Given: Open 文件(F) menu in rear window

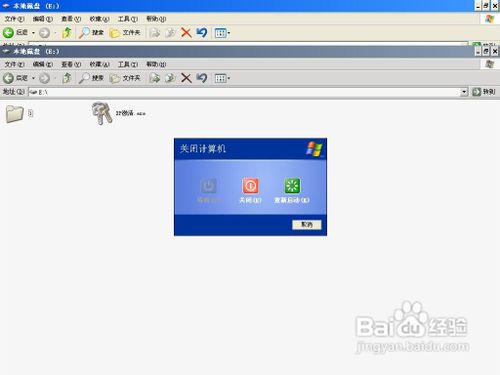Looking at the screenshot, I should [14, 19].
